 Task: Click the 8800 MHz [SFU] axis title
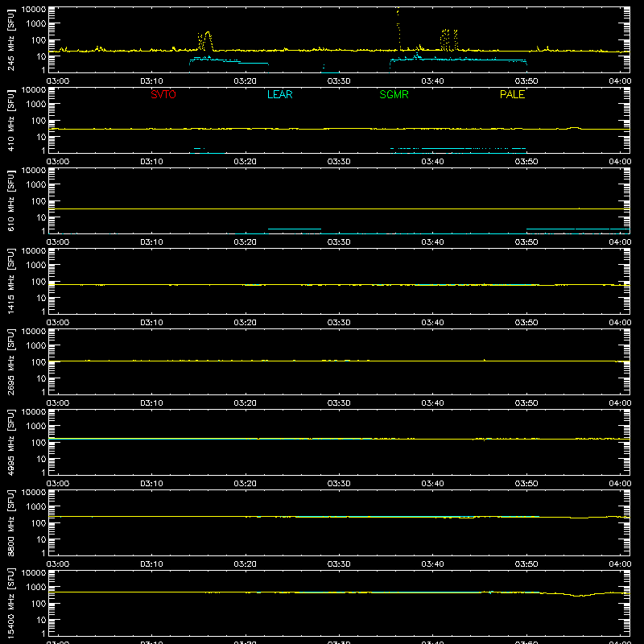10,522
